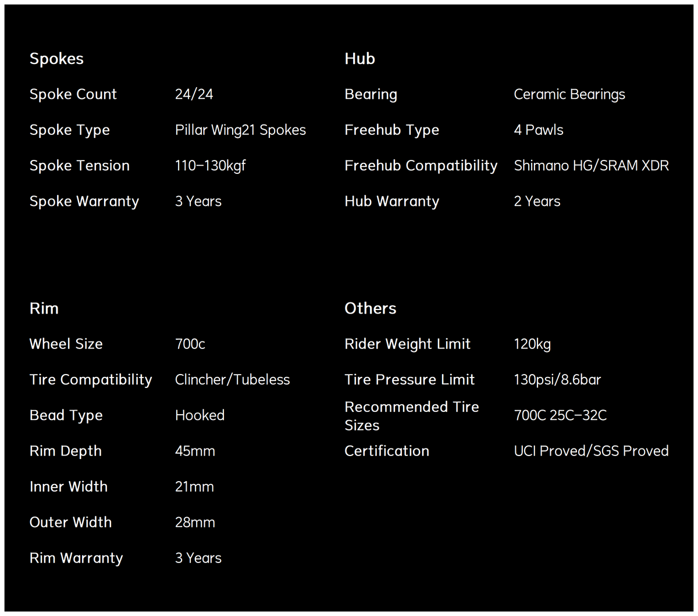This screenshot has width=698, height=616.
Task: Select the "Certification" label
Action: point(387,451)
